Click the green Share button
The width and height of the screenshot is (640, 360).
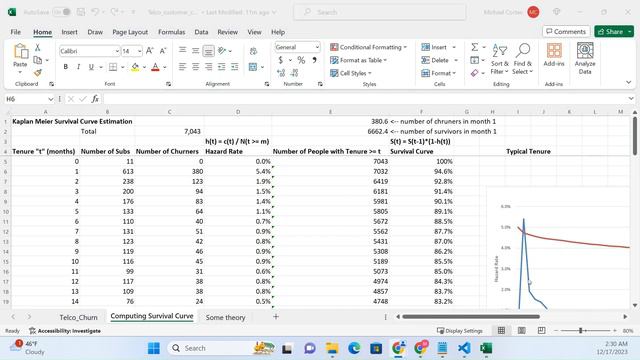click(x=614, y=31)
